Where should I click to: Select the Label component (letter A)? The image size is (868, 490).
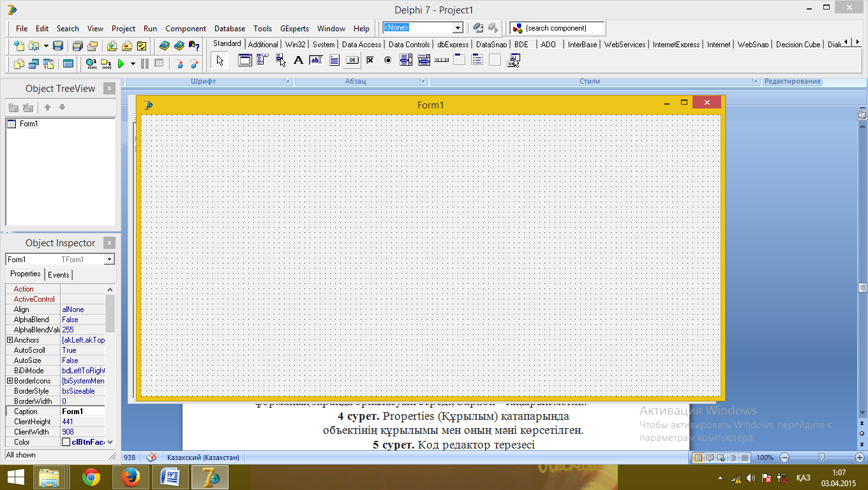(x=298, y=61)
